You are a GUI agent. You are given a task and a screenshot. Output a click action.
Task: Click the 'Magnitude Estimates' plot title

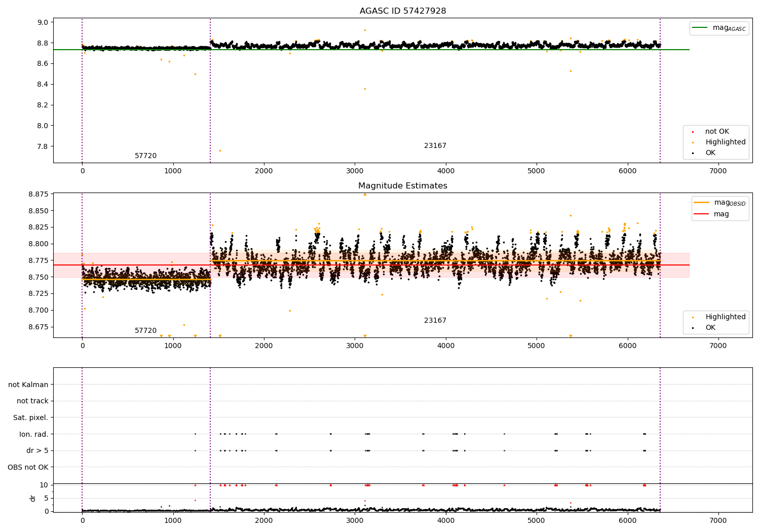[x=403, y=186]
